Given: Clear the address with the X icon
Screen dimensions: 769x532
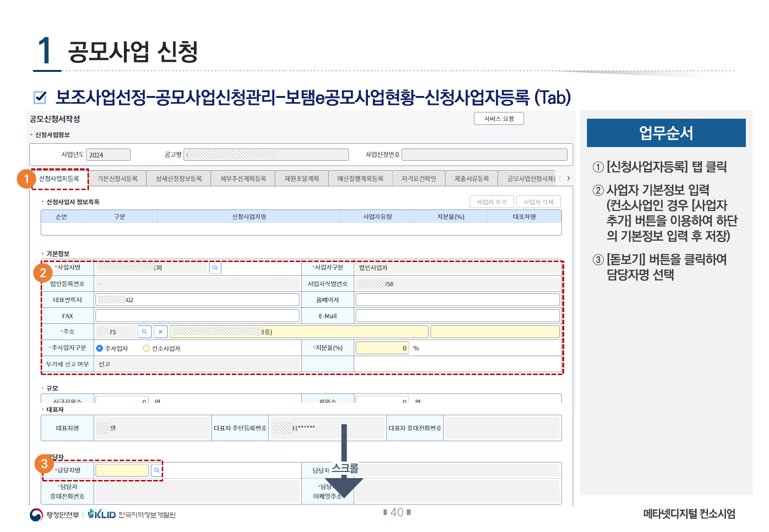Looking at the screenshot, I should click(x=161, y=332).
